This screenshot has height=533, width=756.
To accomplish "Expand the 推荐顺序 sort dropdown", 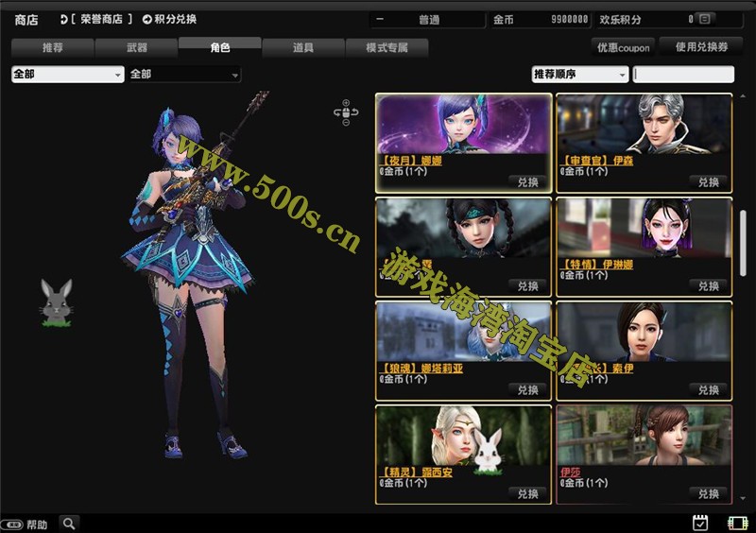I will click(579, 74).
